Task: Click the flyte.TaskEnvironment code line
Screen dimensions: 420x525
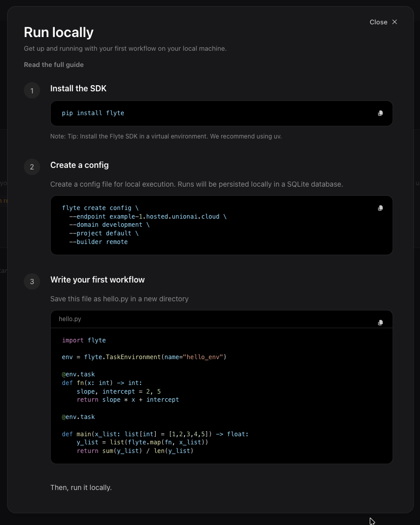Action: click(x=144, y=357)
